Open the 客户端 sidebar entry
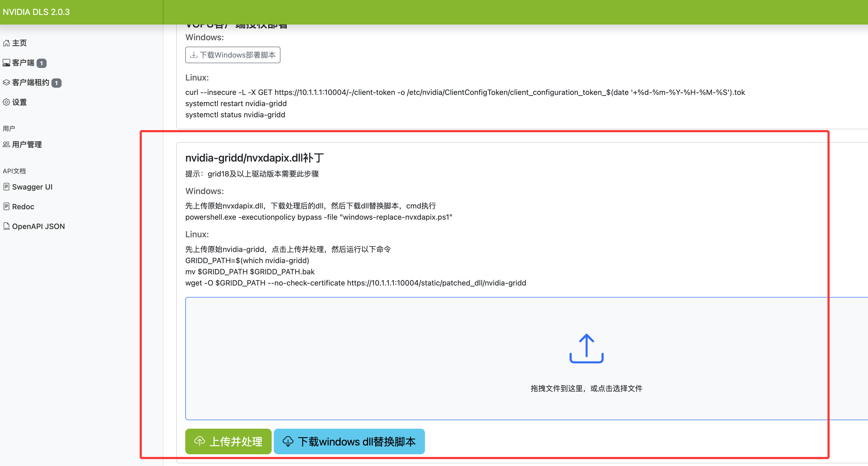Image resolution: width=868 pixels, height=466 pixels. click(23, 63)
